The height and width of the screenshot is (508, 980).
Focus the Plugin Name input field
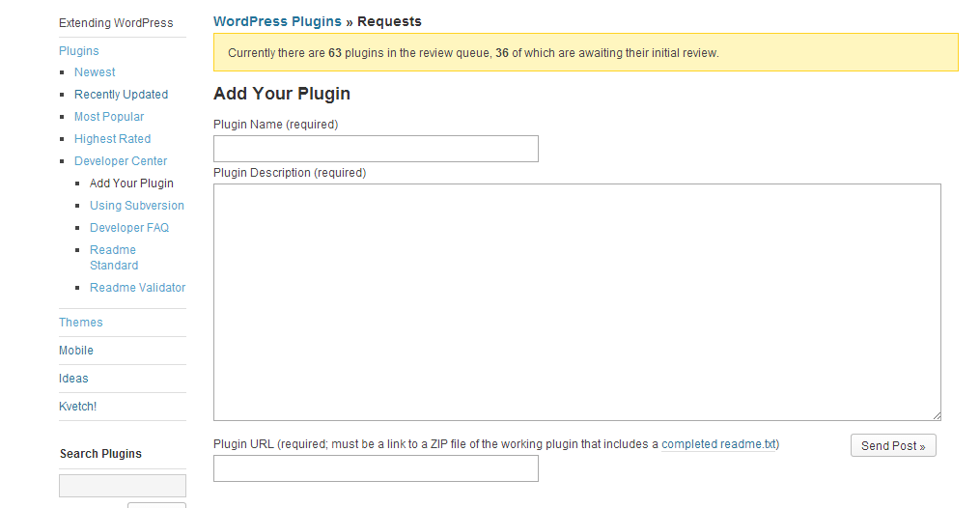point(376,149)
